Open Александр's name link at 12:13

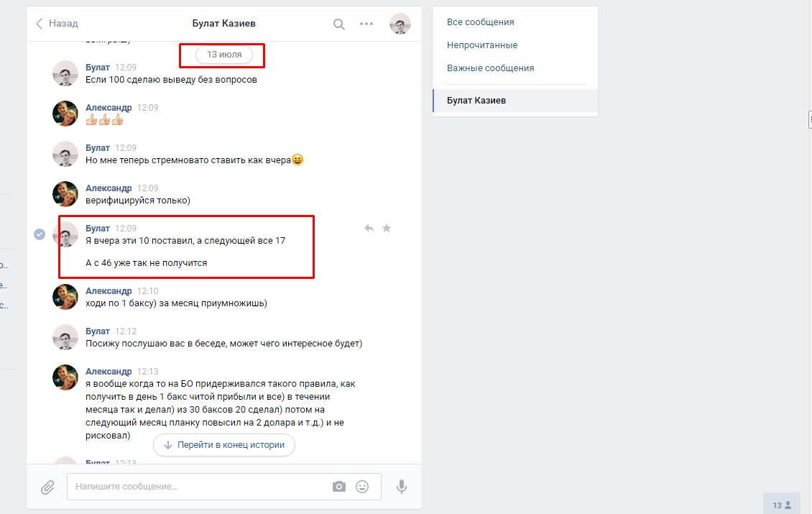(x=109, y=372)
